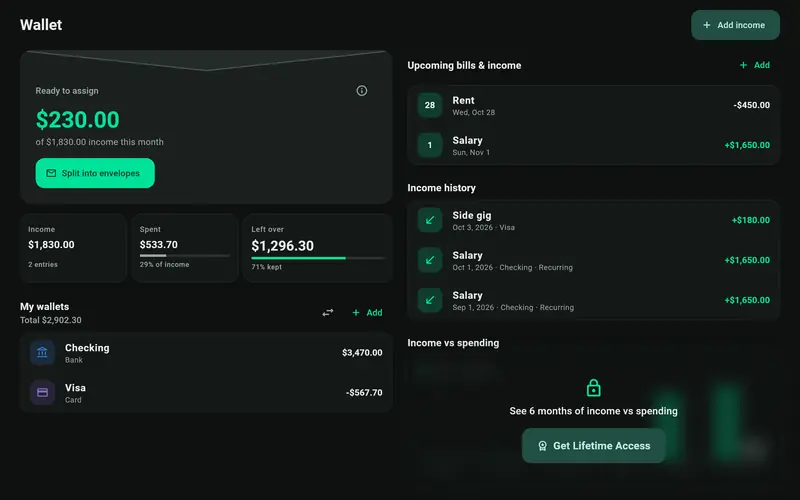Click the Left over progress bar
The height and width of the screenshot is (500, 800).
(x=317, y=258)
